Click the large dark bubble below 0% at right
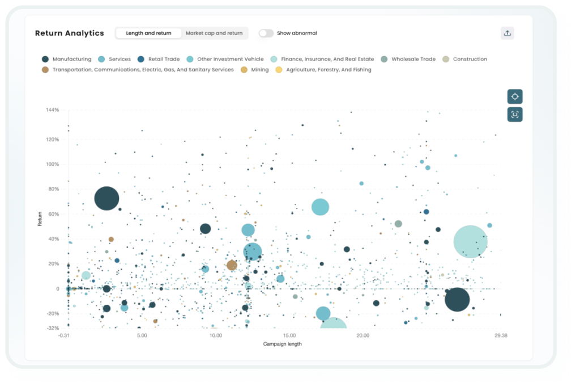Image resolution: width=580 pixels, height=392 pixels. (457, 300)
